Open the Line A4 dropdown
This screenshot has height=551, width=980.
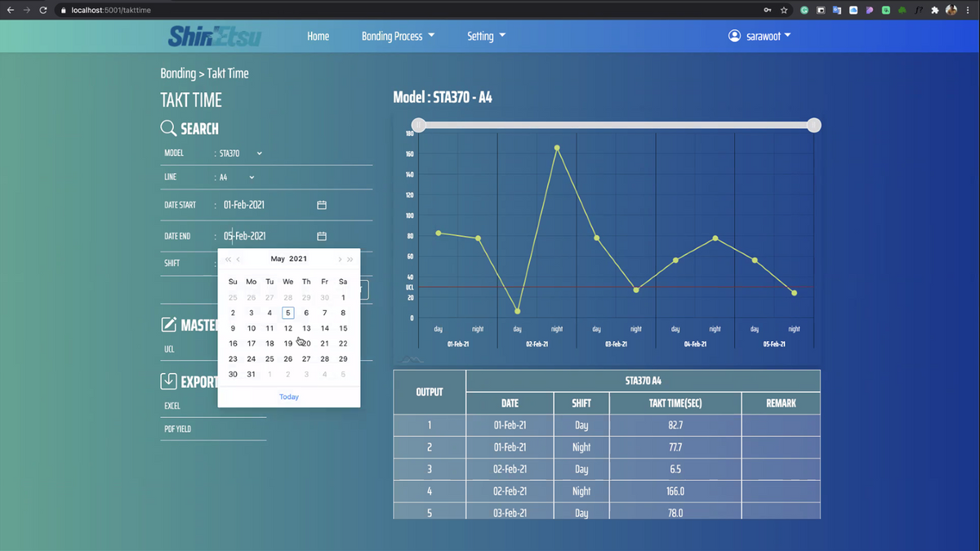[252, 177]
